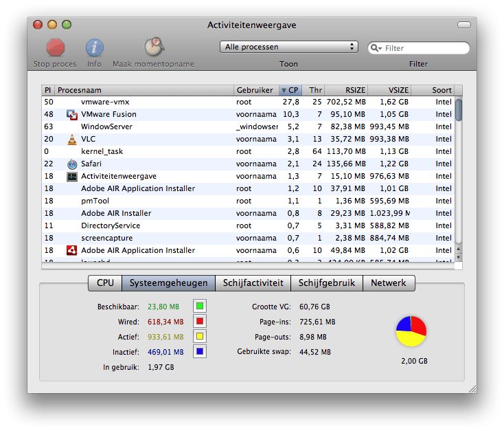Select the Activiteitenweergave process icon
Image resolution: width=504 pixels, height=431 pixels.
tap(72, 177)
